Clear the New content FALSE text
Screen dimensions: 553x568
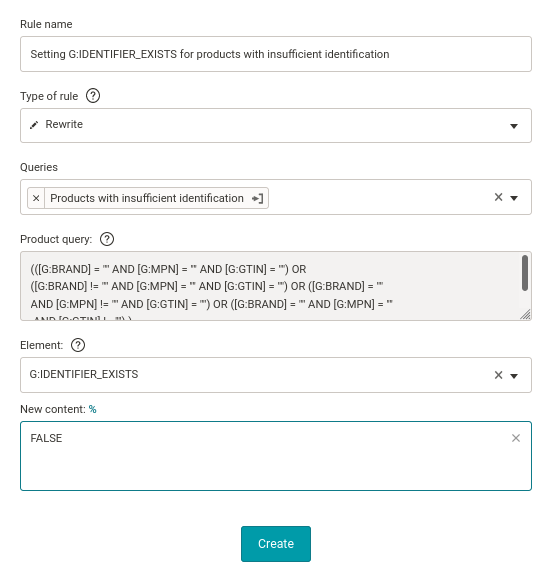(516, 438)
